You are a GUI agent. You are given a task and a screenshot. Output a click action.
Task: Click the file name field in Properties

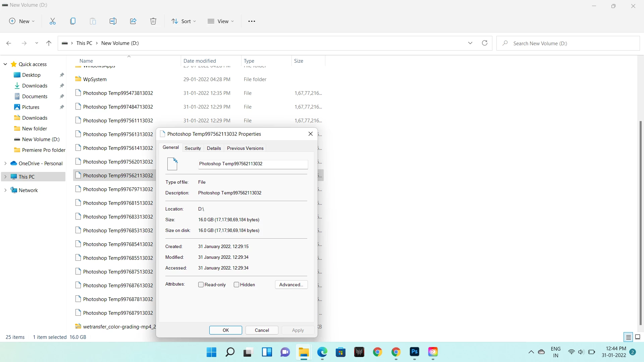pyautogui.click(x=253, y=164)
